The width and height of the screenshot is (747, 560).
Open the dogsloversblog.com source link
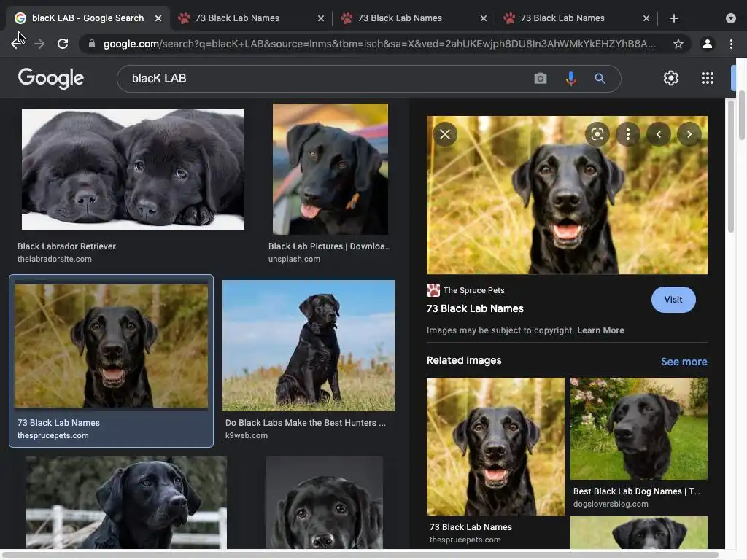[611, 504]
